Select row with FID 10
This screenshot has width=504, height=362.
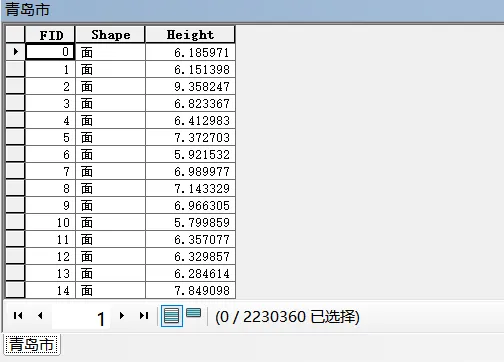click(x=15, y=222)
